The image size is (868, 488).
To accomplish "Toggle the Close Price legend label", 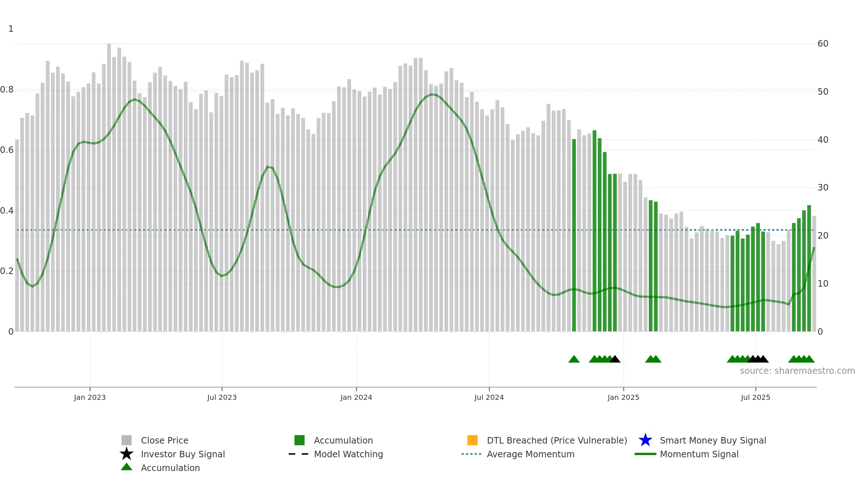I will pos(165,440).
